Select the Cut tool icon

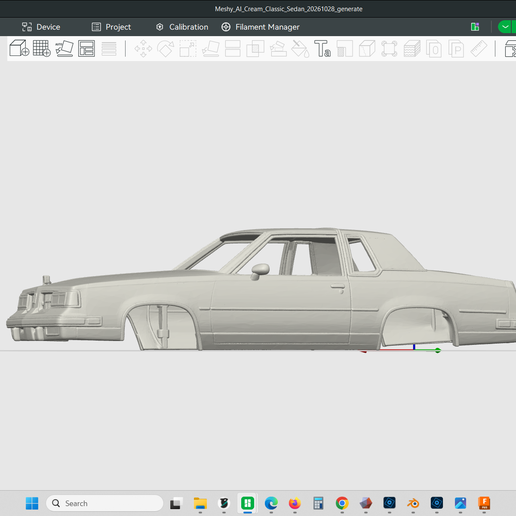tap(233, 49)
